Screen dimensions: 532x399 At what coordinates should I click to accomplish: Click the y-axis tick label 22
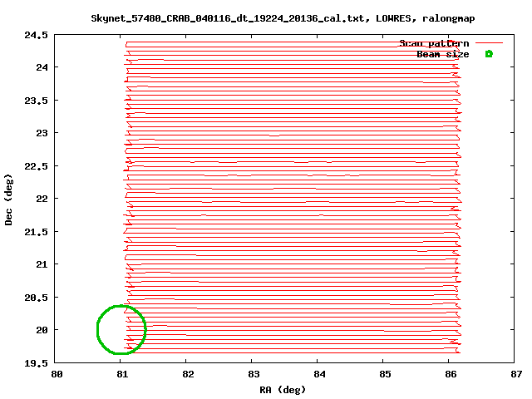tap(42, 199)
